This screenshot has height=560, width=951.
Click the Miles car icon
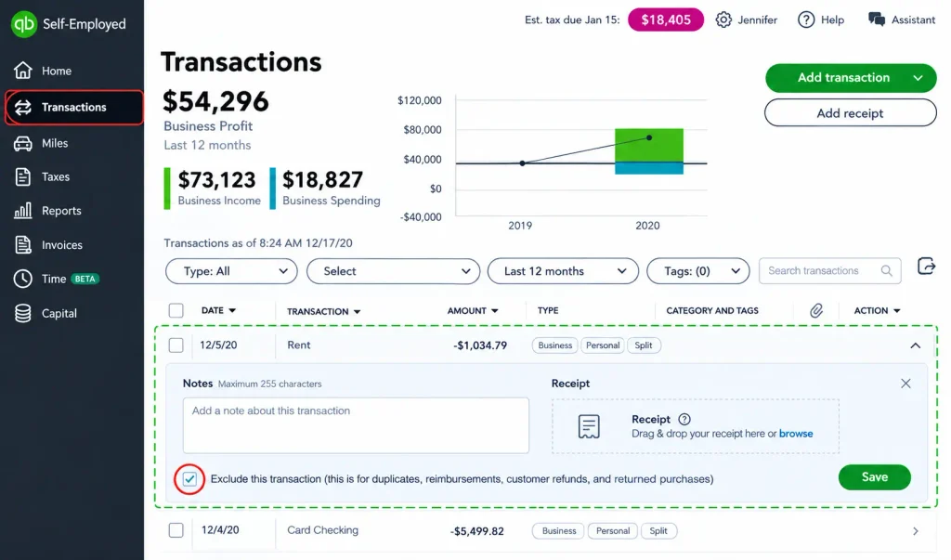tap(23, 143)
